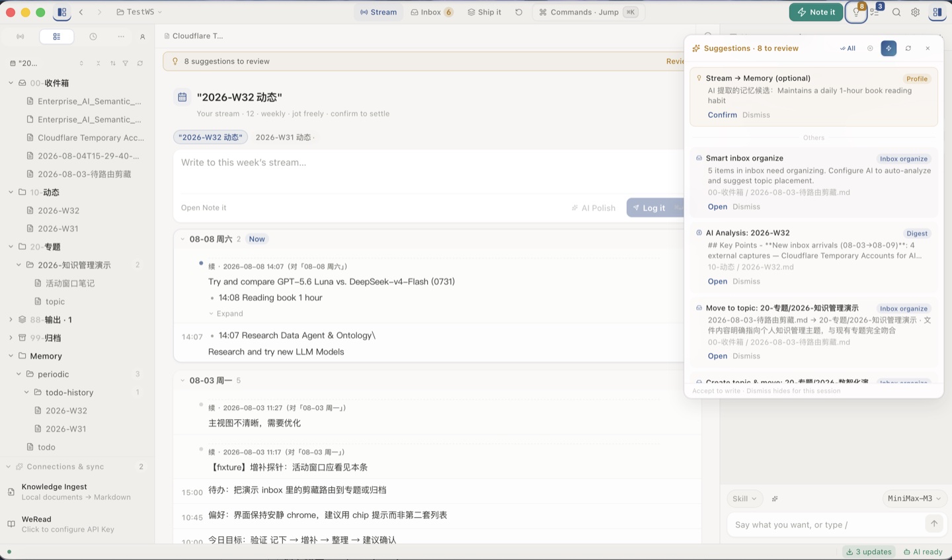952x560 pixels.
Task: Switch to the Inbox tab
Action: pyautogui.click(x=432, y=12)
